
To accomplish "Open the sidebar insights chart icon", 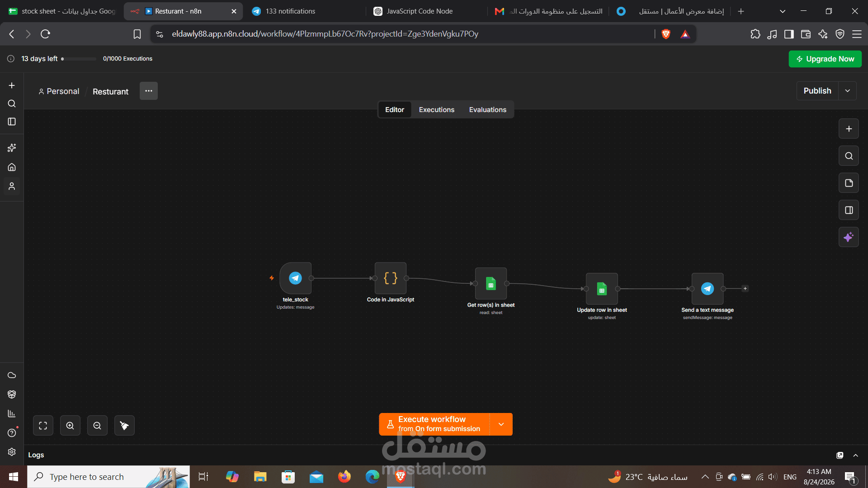I will (12, 413).
